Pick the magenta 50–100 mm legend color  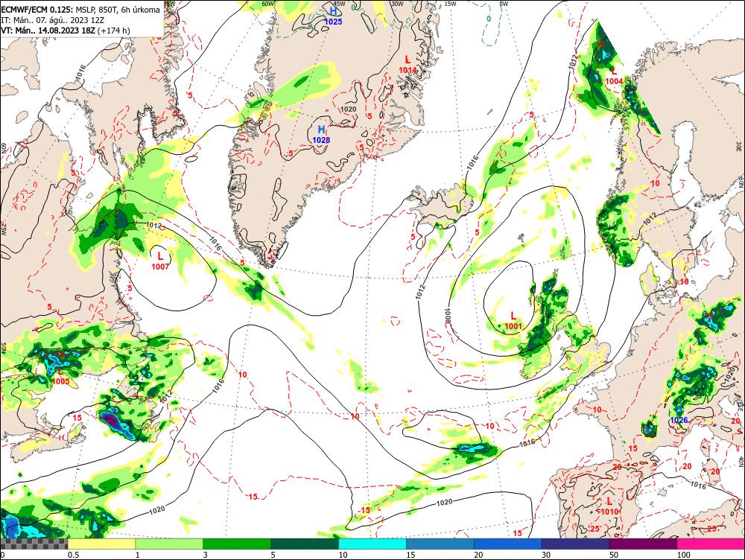point(644,544)
